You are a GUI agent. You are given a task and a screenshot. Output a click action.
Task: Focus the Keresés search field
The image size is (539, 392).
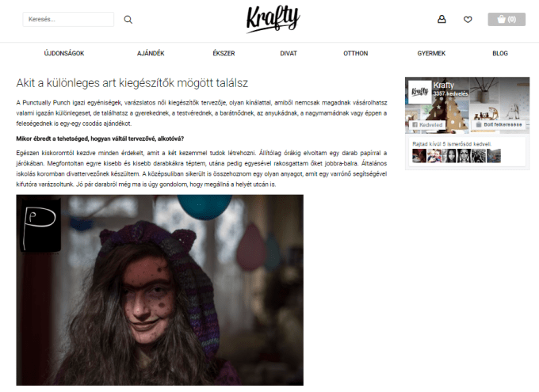pyautogui.click(x=68, y=19)
